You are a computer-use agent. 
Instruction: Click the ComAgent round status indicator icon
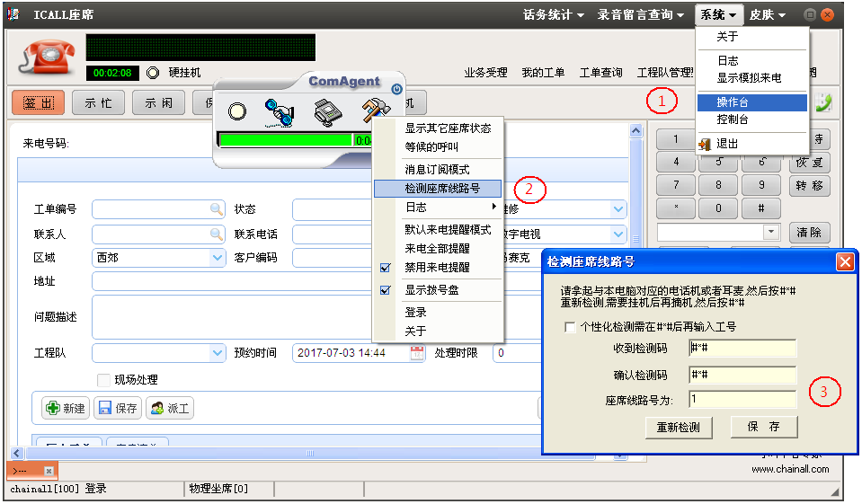(x=237, y=112)
